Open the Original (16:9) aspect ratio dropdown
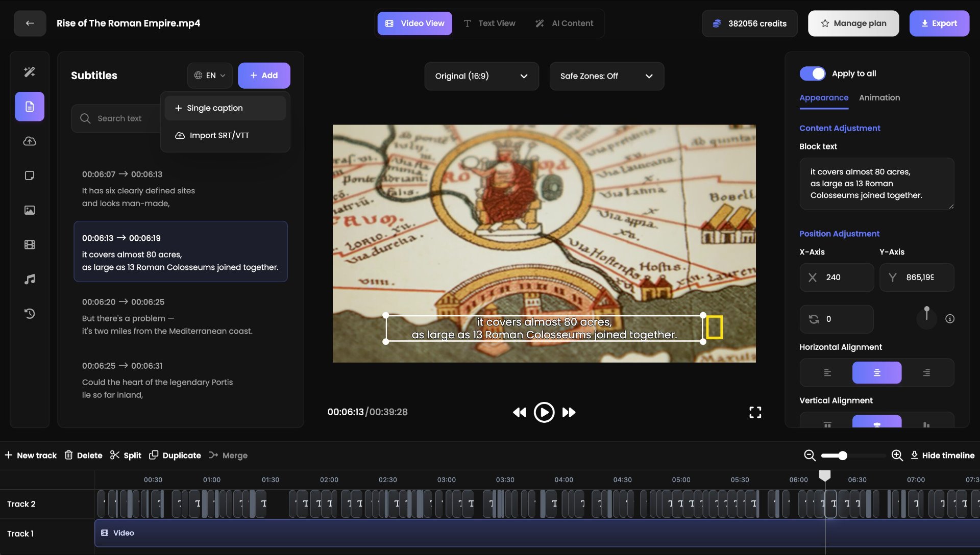The image size is (980, 555). point(481,76)
